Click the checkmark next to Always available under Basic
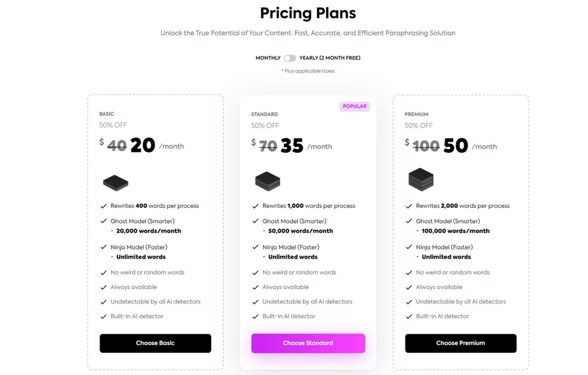Viewport: 588px width, 375px height. [103, 287]
